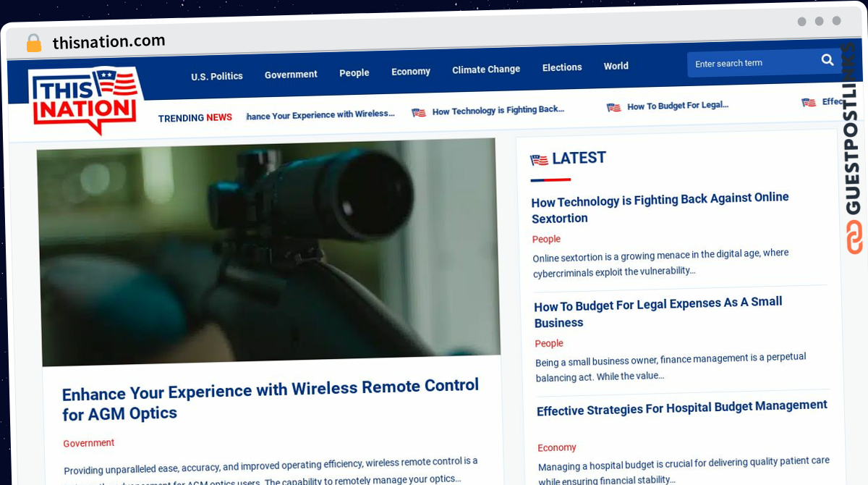Image resolution: width=868 pixels, height=485 pixels.
Task: Open the rifle scope featured image
Action: click(268, 251)
